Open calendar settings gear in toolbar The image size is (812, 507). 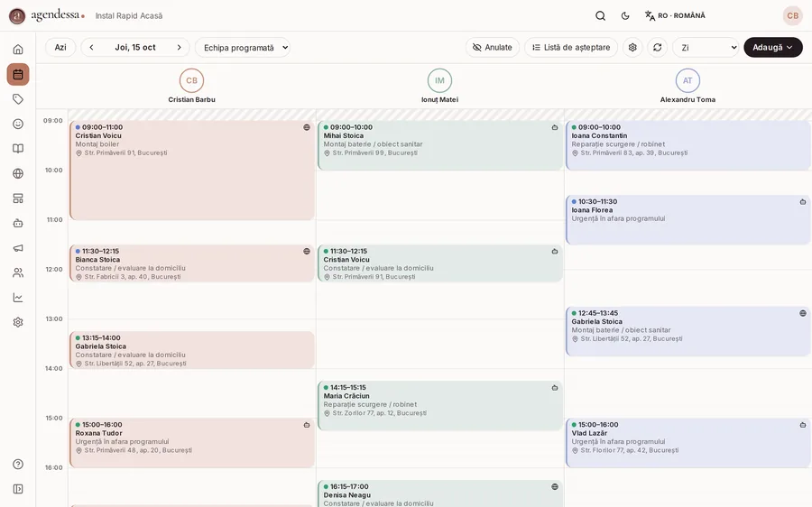(632, 47)
